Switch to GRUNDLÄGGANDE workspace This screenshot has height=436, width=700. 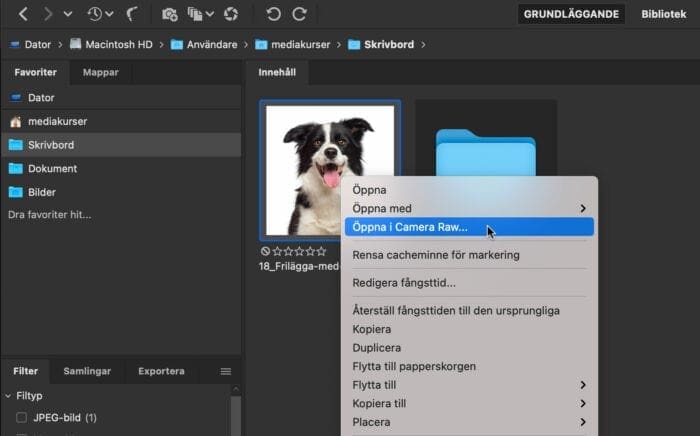[x=571, y=14]
